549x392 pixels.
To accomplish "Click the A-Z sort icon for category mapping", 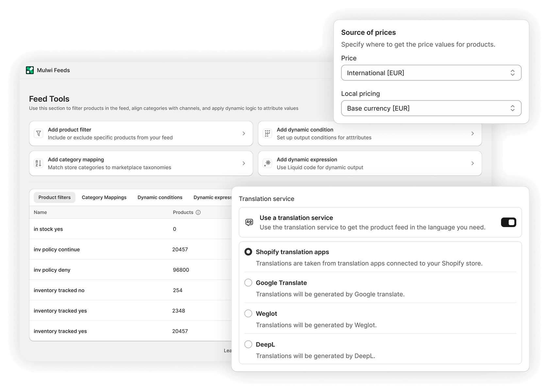I will [39, 163].
